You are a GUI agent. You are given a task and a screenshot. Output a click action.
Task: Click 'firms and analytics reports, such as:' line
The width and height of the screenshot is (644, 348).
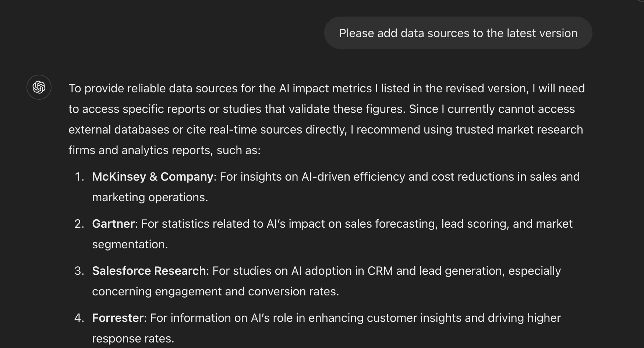tap(164, 150)
